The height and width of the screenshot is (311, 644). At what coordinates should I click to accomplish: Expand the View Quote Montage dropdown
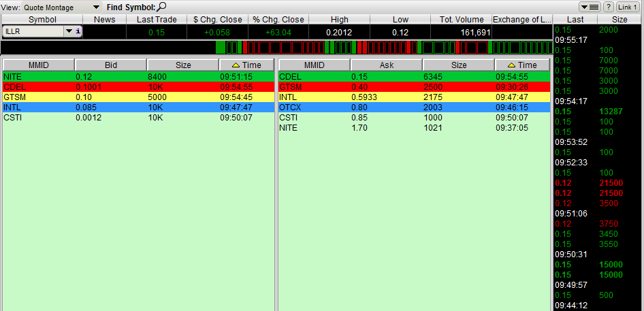96,7
